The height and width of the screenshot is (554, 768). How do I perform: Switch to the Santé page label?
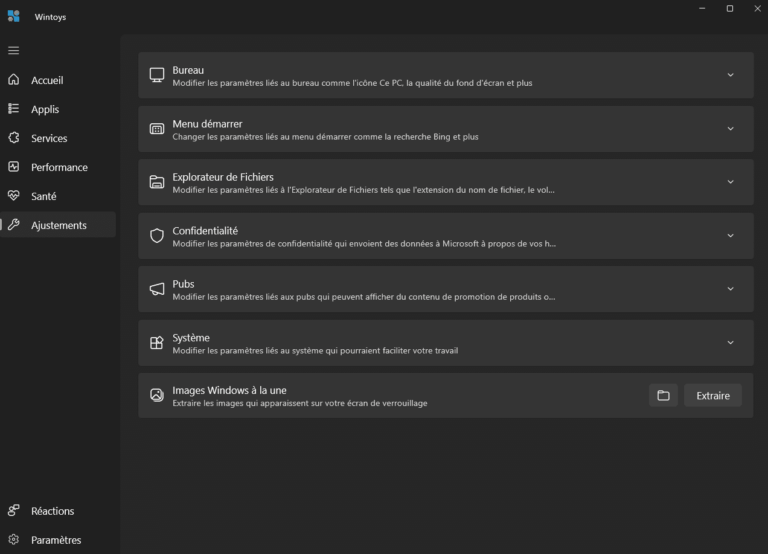(x=44, y=196)
